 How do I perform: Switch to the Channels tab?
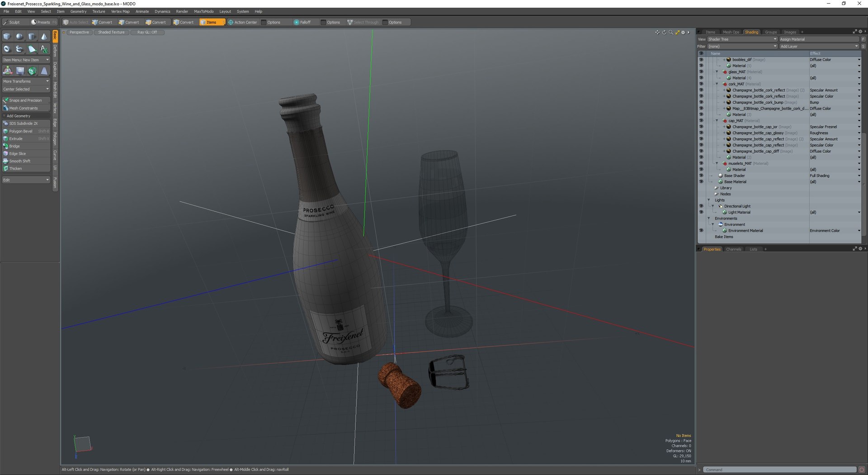tap(733, 249)
